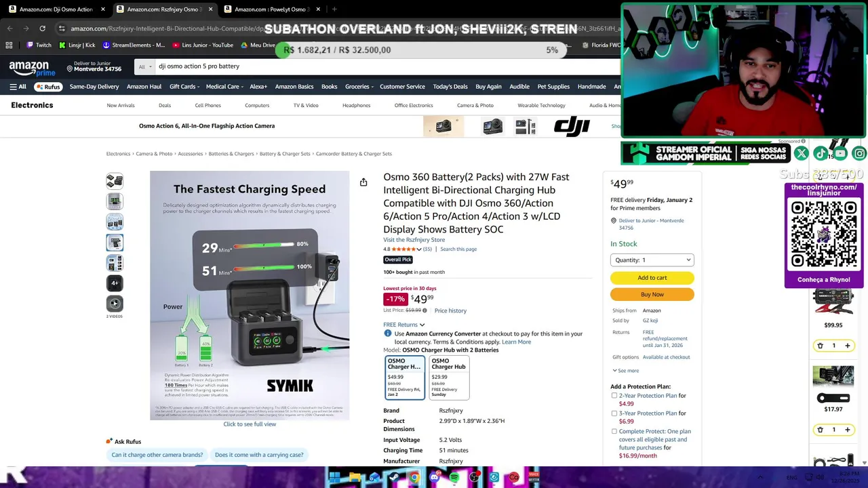
Task: Open the search category All dropdown
Action: [145, 66]
